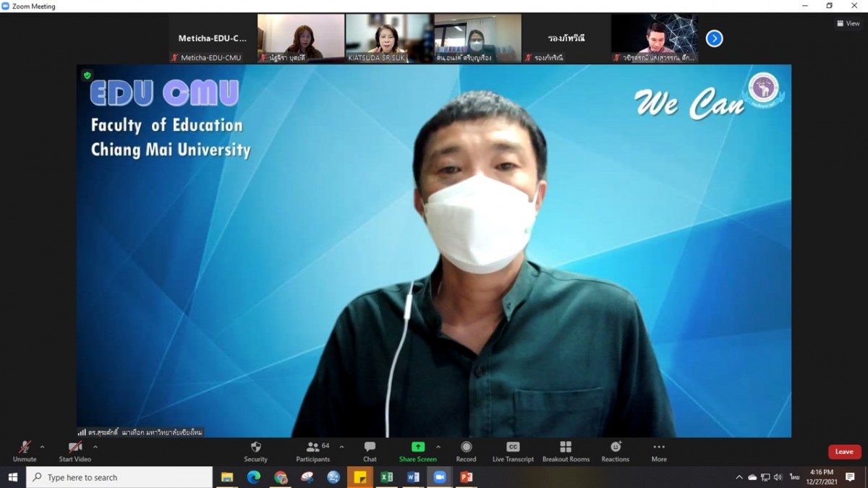Viewport: 868px width, 488px height.
Task: Open the volume control in system tray
Action: click(778, 477)
